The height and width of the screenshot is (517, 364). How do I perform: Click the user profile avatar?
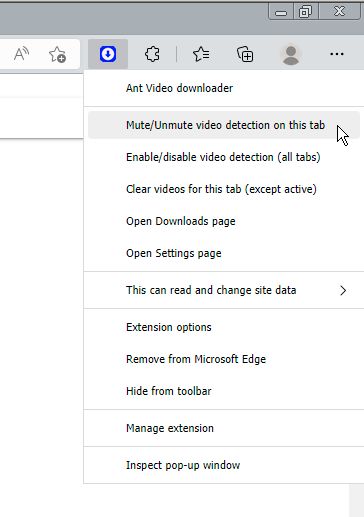coord(291,54)
